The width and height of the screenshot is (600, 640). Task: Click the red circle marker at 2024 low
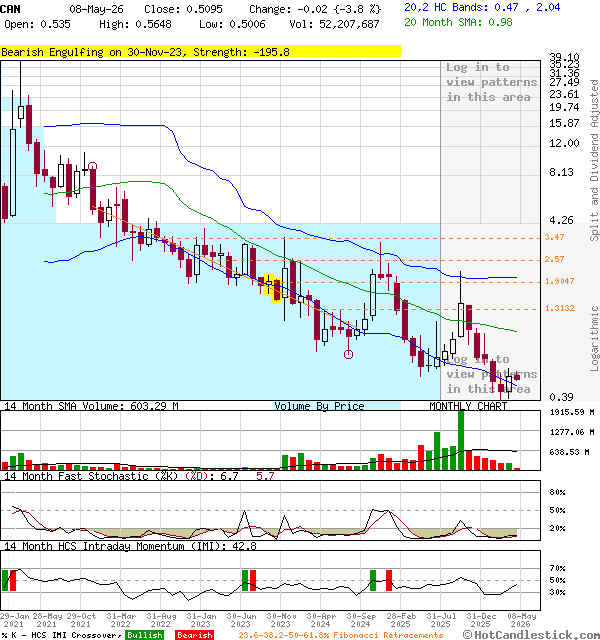click(348, 354)
